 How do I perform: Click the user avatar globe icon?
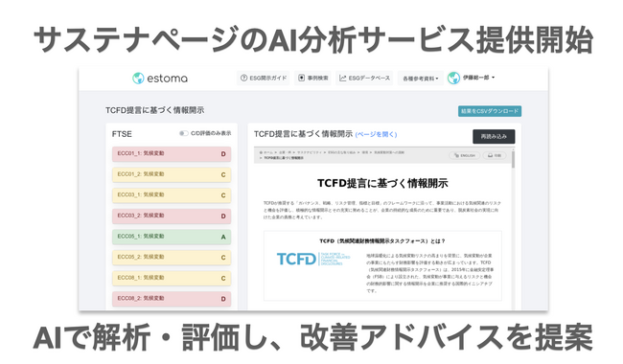453,78
